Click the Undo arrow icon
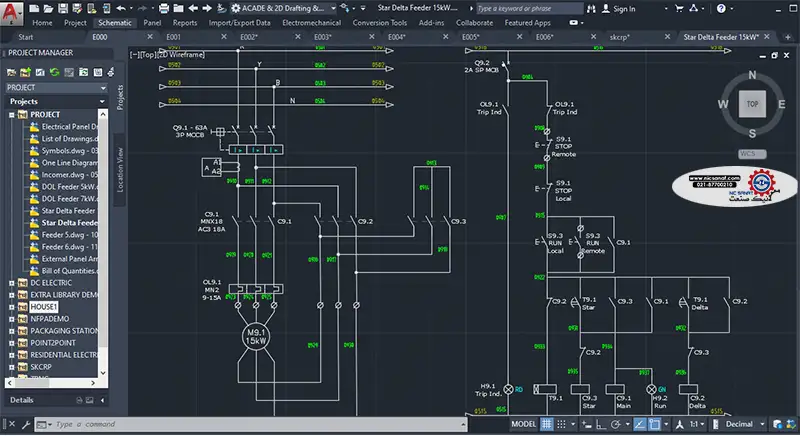800x436 pixels. [x=121, y=8]
